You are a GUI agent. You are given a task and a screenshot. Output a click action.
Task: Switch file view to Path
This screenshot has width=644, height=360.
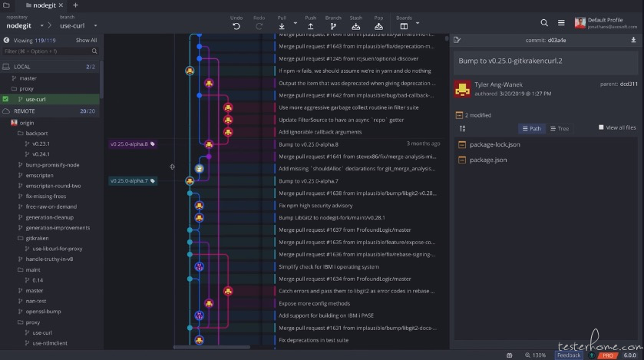531,128
